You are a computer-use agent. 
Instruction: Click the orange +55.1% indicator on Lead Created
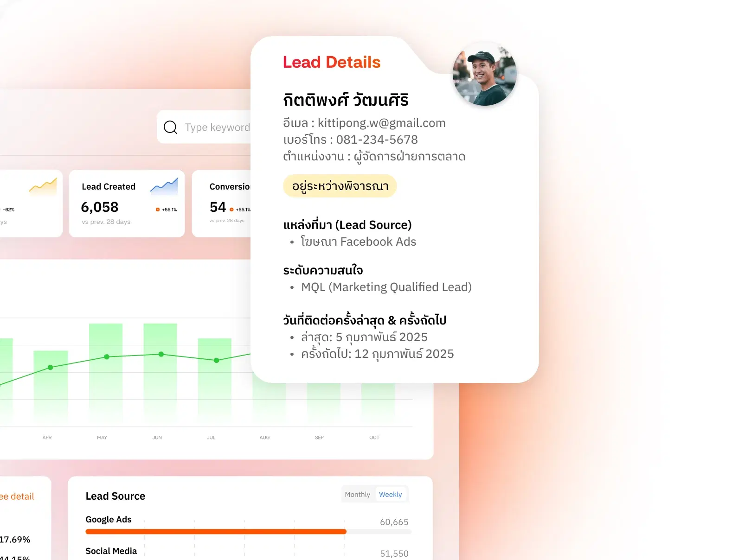pos(167,210)
